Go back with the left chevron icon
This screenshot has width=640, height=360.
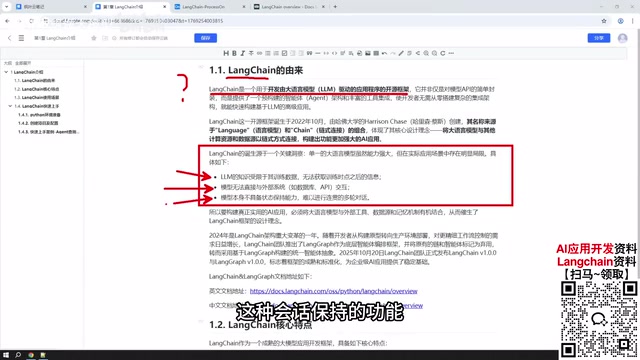pos(9,38)
